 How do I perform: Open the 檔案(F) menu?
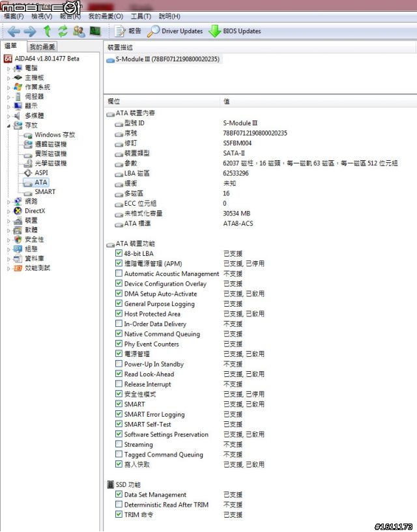(x=14, y=16)
